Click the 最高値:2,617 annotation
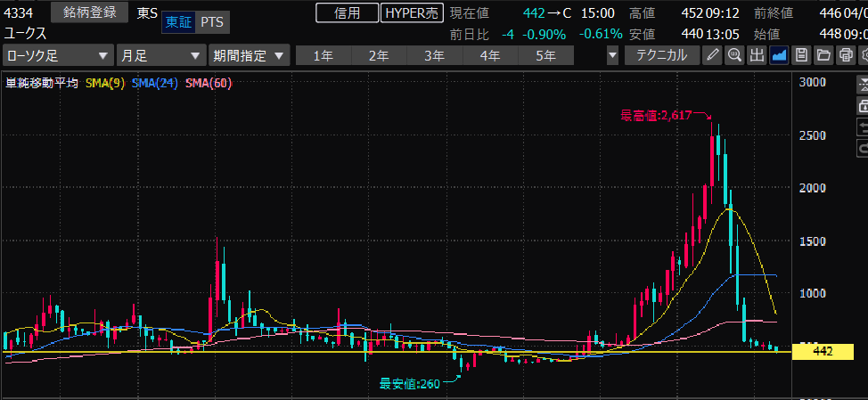Viewport: 868px width, 400px height. click(659, 116)
